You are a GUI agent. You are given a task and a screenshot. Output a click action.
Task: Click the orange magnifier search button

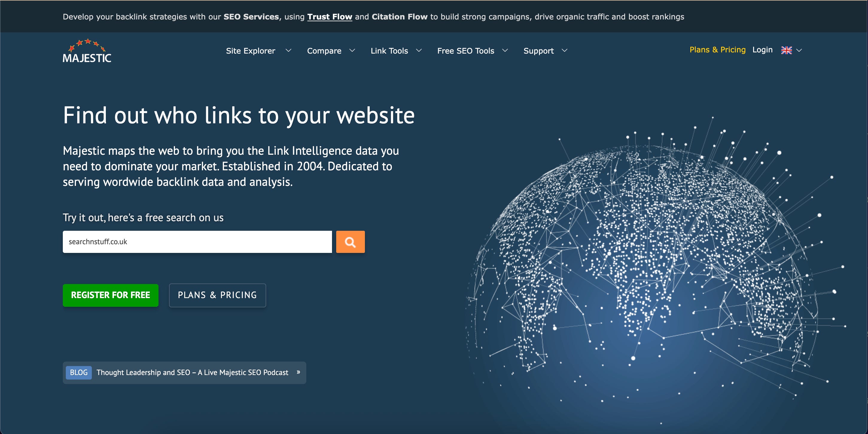350,242
